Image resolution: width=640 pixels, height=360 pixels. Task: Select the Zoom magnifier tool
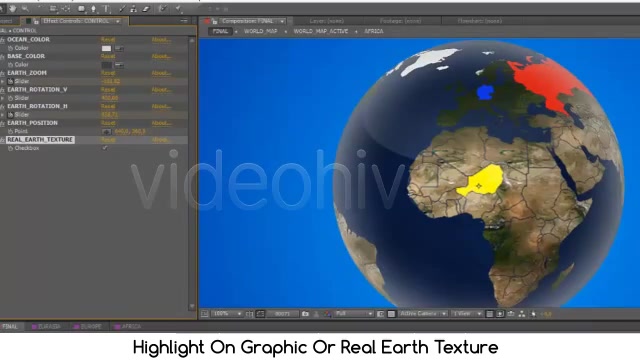pos(25,8)
